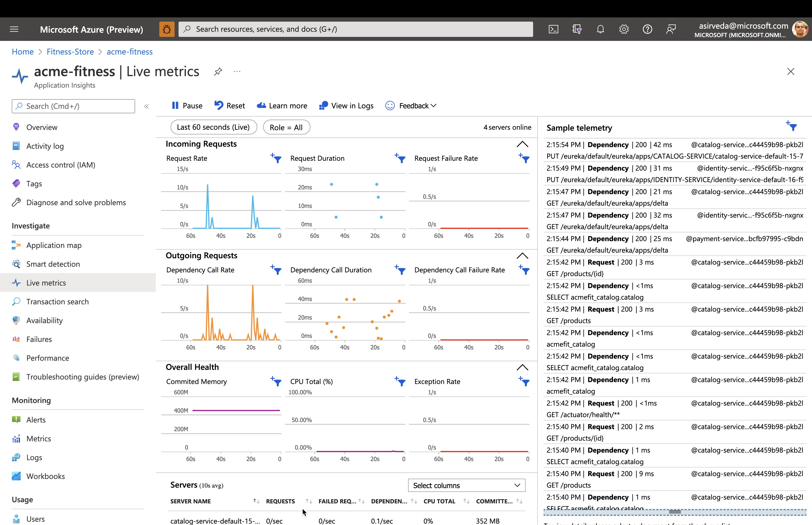
Task: Open the Select columns dropdown
Action: point(466,486)
